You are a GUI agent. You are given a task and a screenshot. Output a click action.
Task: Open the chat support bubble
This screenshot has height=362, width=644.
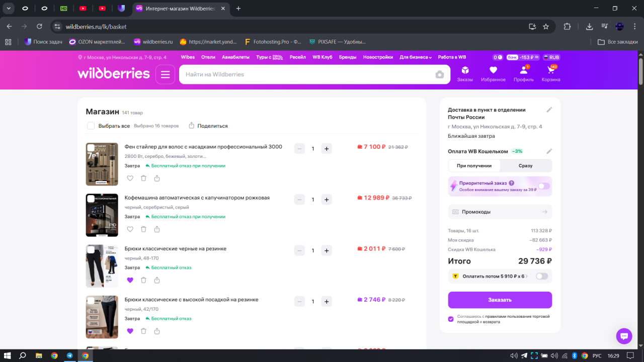click(624, 336)
